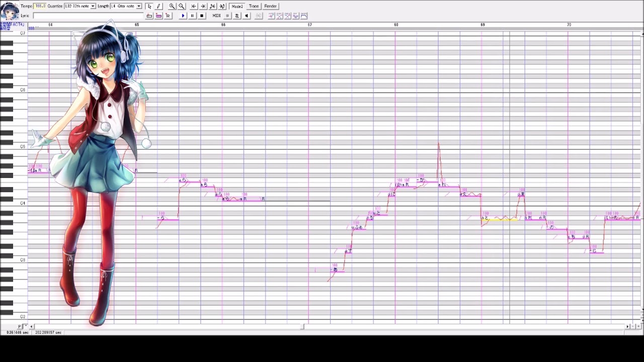
Task: Click the envelope shape display icon
Action: tap(304, 16)
